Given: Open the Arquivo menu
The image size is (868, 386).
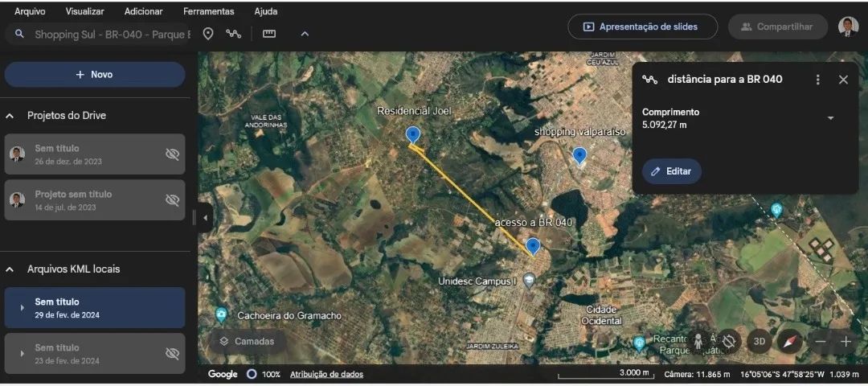Looking at the screenshot, I should pyautogui.click(x=30, y=11).
